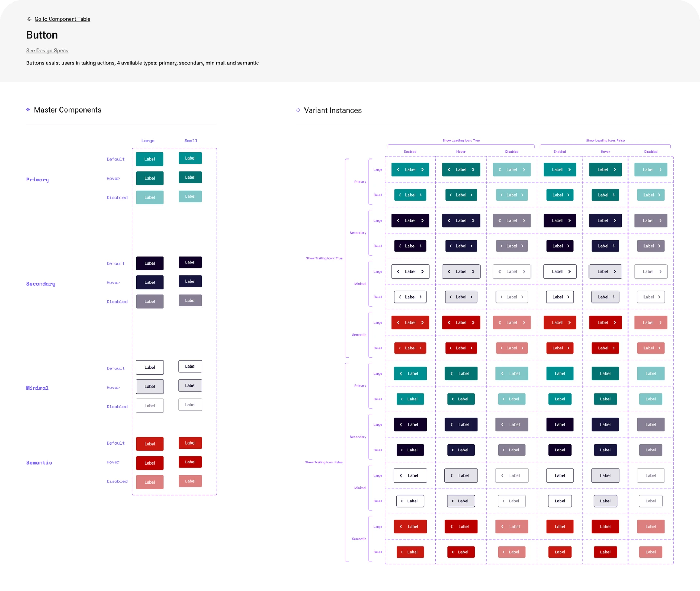Click the Small column header in Master Components
Viewport: 700px width, 591px height.
pyautogui.click(x=191, y=141)
